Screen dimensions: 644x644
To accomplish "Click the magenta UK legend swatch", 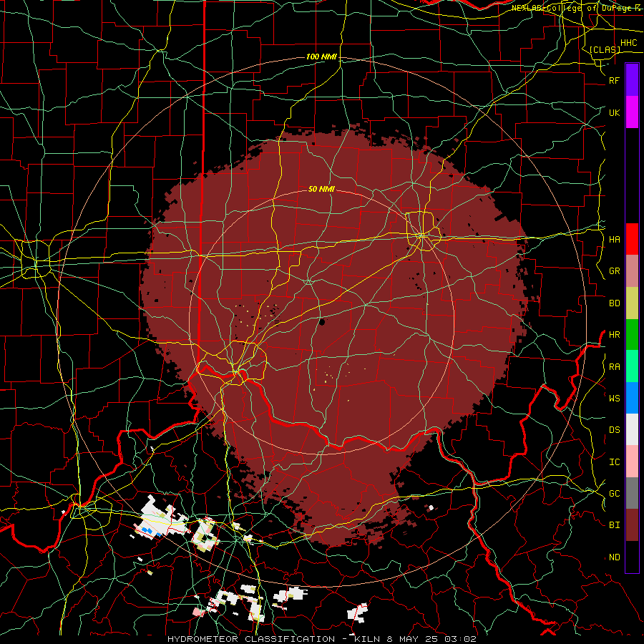I will (632, 112).
